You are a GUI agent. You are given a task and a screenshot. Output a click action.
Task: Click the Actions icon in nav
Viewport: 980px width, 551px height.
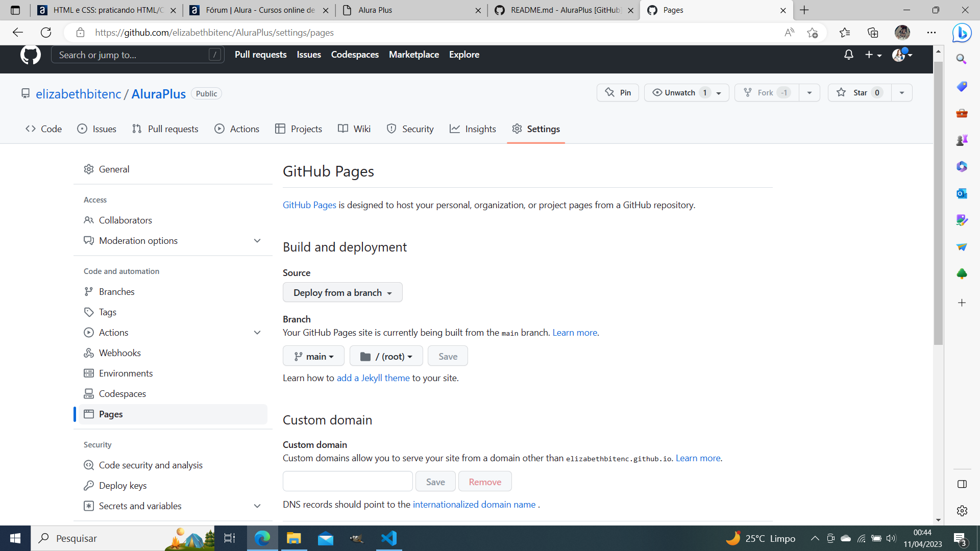(219, 129)
